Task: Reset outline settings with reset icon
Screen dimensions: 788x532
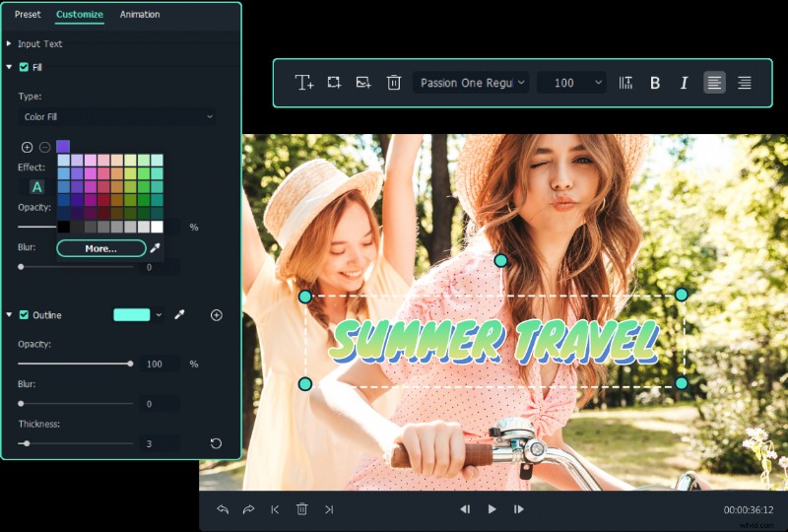Action: click(216, 444)
